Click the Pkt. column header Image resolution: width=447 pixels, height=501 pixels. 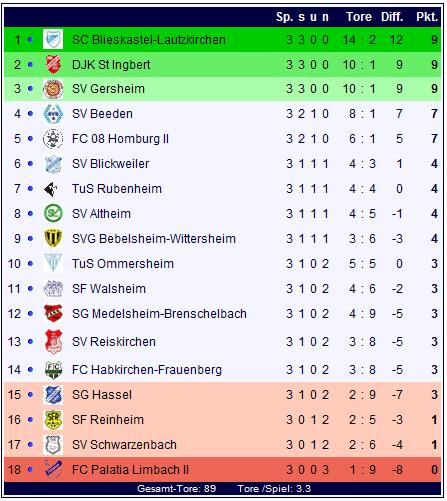tap(427, 17)
